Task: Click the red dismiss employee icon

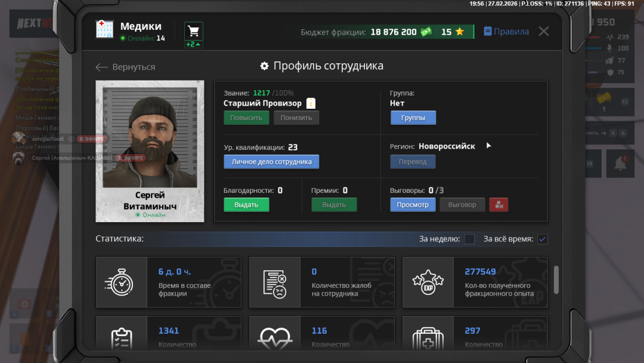Action: [x=499, y=205]
